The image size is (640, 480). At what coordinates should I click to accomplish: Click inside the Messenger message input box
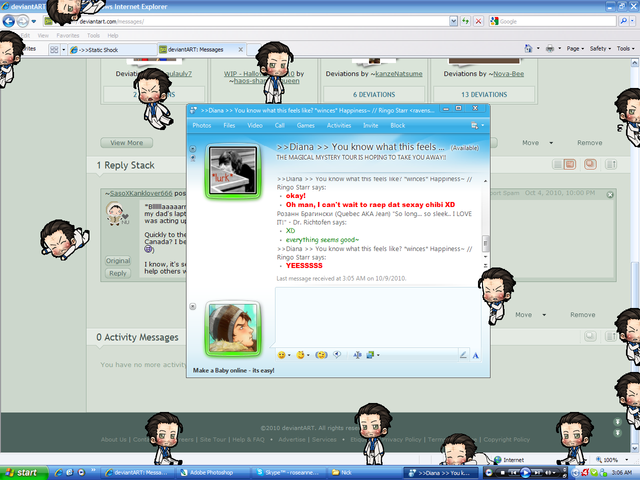(378, 317)
